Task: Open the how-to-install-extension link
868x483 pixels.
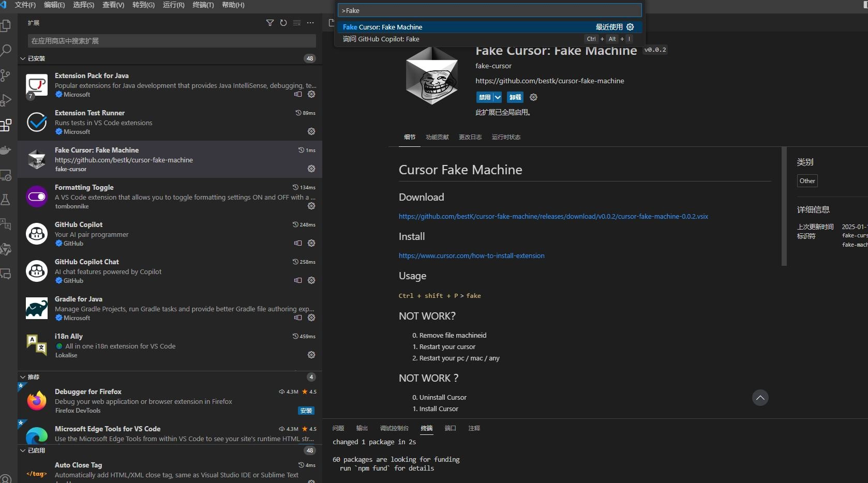Action: [x=471, y=256]
